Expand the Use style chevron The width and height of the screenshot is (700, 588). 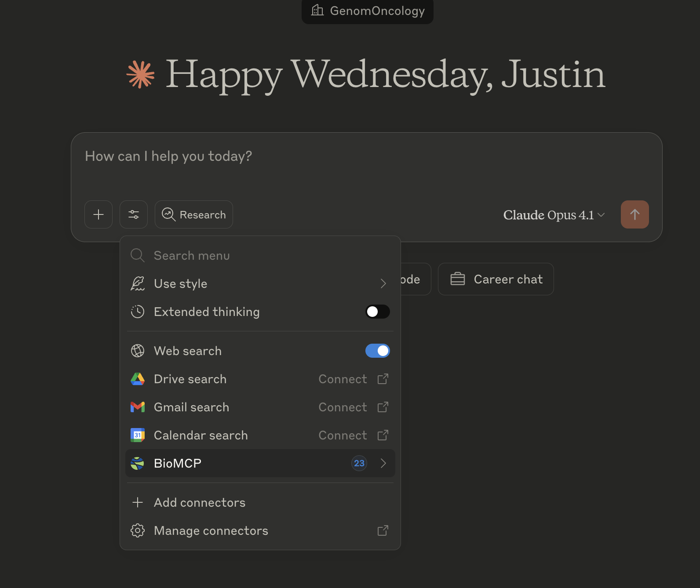383,283
